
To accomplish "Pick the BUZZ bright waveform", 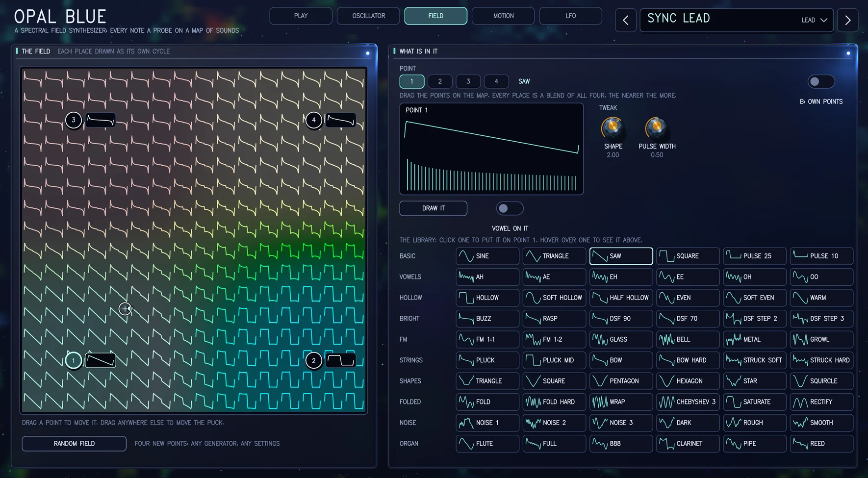I will 487,319.
